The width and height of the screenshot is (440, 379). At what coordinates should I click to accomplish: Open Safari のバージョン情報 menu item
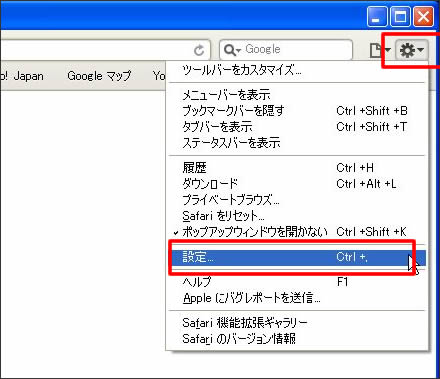pos(297,339)
